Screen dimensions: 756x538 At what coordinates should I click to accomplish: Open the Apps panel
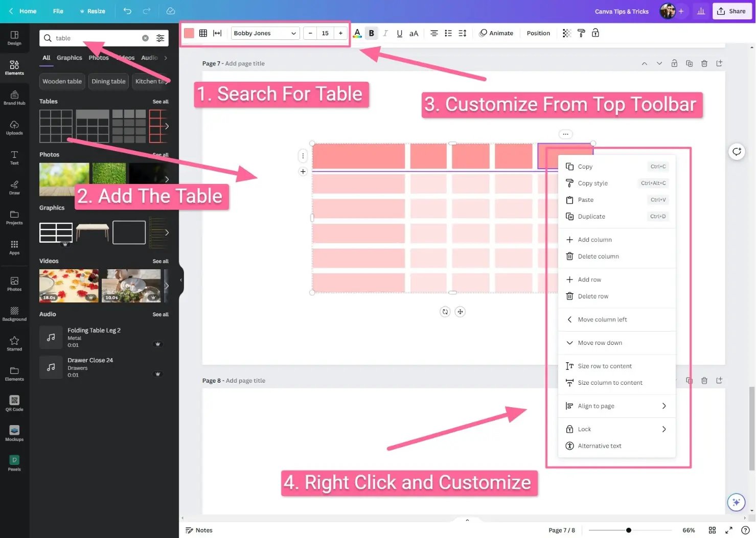coord(14,247)
